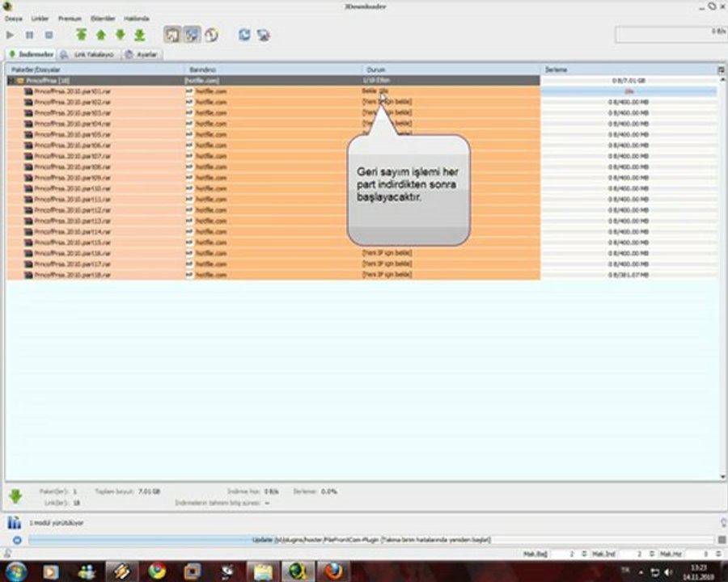Open Firefox from the taskbar

[332, 571]
